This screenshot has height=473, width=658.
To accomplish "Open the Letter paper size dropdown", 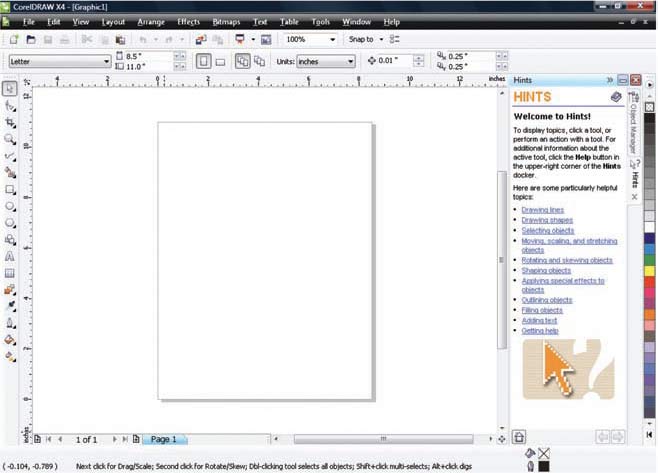I will point(106,62).
